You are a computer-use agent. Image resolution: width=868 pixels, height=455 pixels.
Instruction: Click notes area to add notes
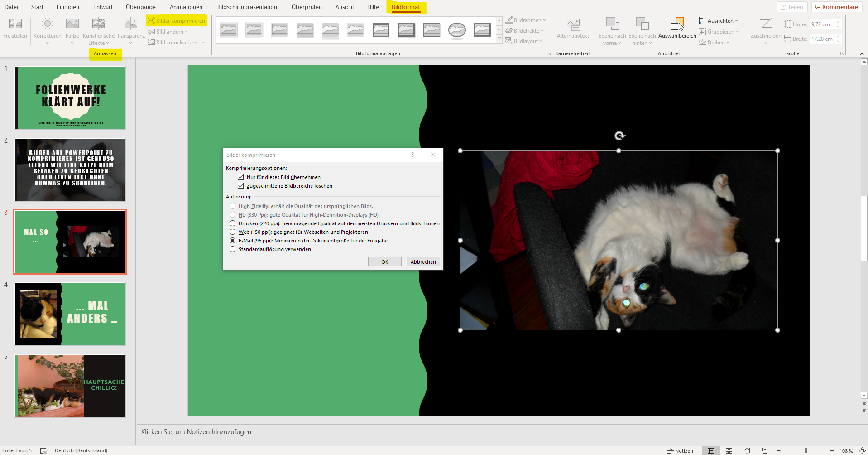click(196, 432)
